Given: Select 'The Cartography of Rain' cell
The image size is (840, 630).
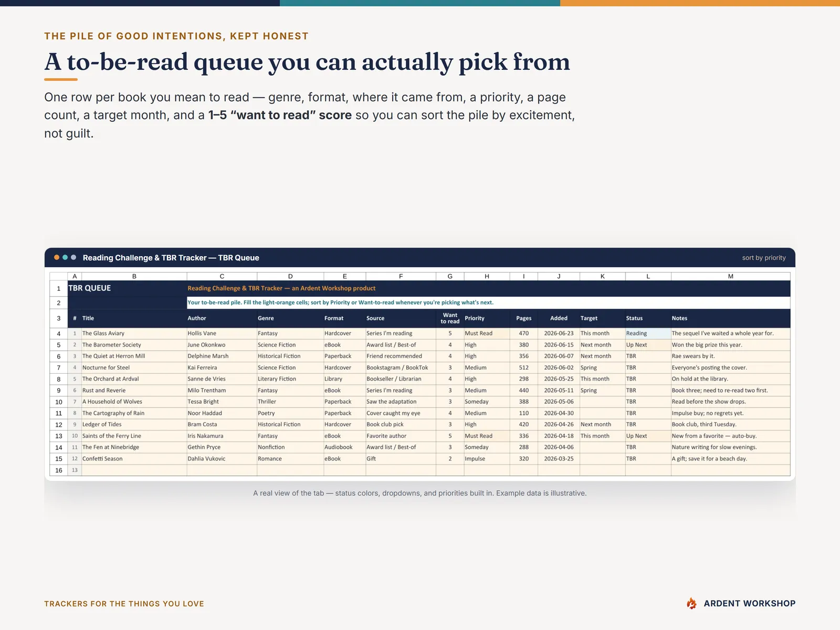Looking at the screenshot, I should 134,413.
